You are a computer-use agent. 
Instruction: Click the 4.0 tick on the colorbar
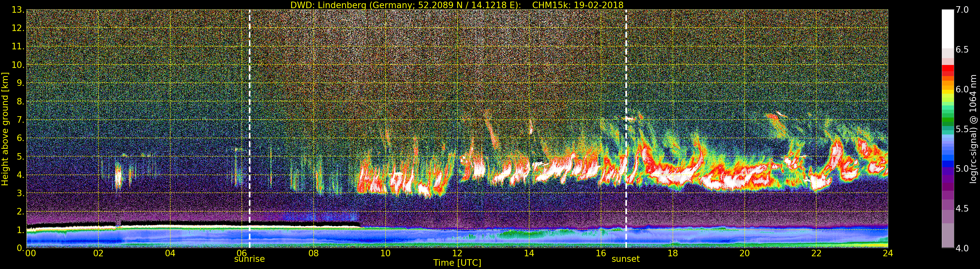(962, 248)
